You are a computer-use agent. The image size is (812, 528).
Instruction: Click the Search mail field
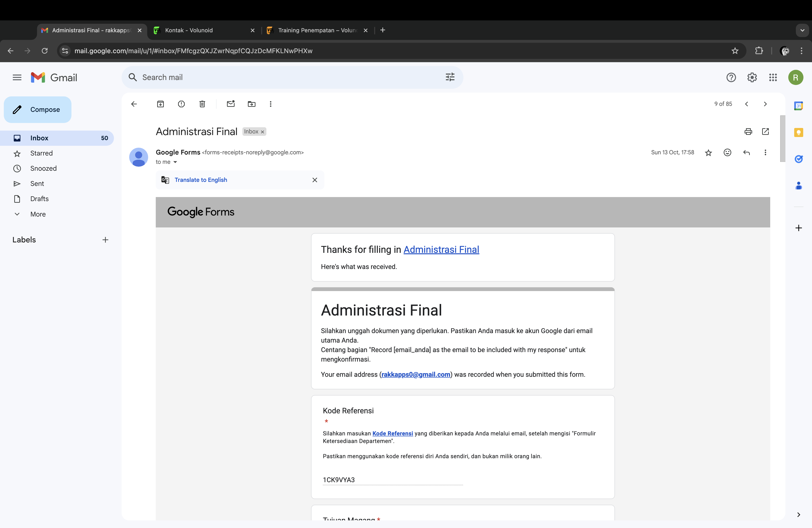[287, 77]
